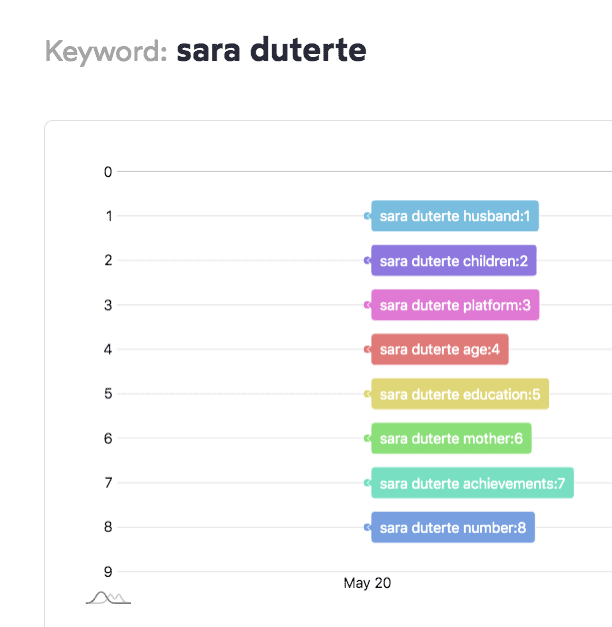Click the green data point at rank 6
This screenshot has width=612, height=627.
368,438
